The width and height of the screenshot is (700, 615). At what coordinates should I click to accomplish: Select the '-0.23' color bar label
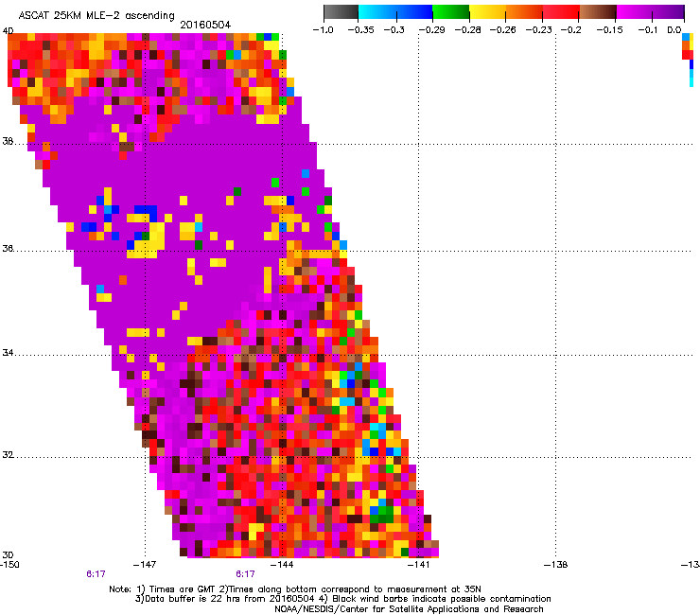pos(539,30)
